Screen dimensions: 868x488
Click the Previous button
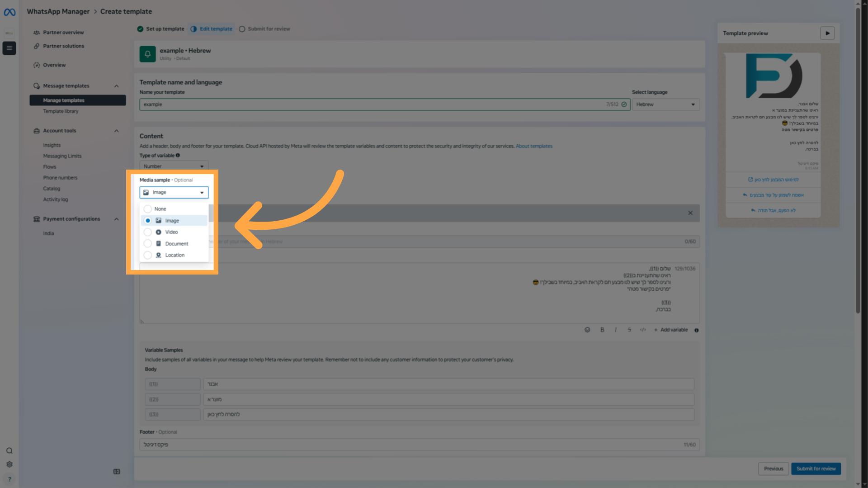tap(774, 469)
